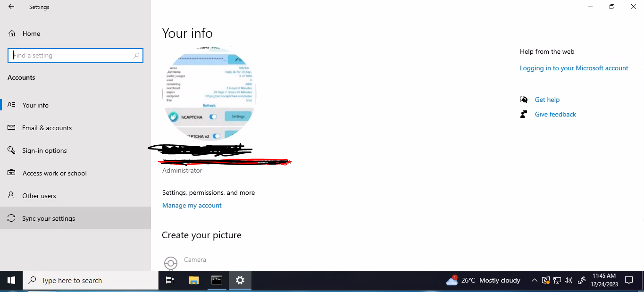The image size is (644, 292).
Task: Select the Home icon in the sidebar
Action: tap(11, 33)
